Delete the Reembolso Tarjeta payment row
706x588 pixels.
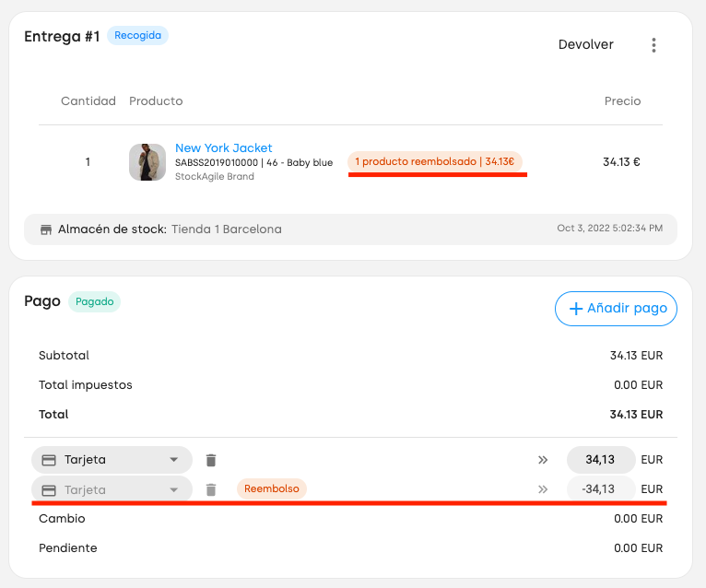(211, 490)
